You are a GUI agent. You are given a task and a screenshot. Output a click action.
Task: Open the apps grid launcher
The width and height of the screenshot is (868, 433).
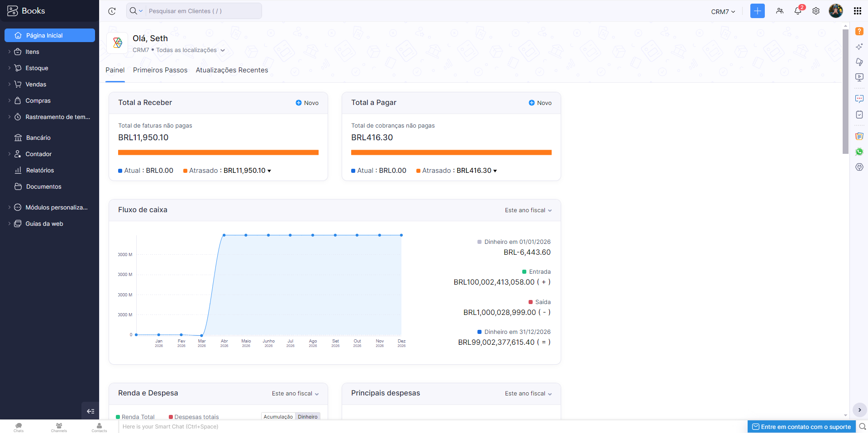[x=857, y=11]
